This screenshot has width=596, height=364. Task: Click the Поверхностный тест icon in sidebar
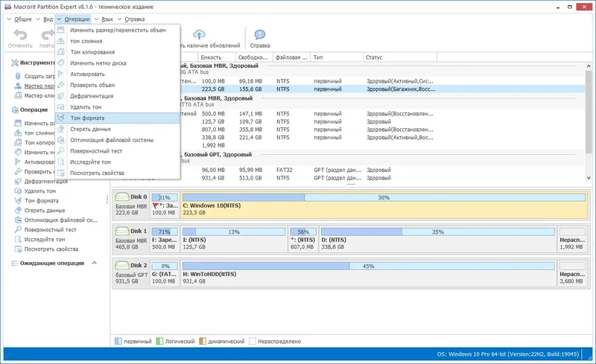click(x=18, y=230)
